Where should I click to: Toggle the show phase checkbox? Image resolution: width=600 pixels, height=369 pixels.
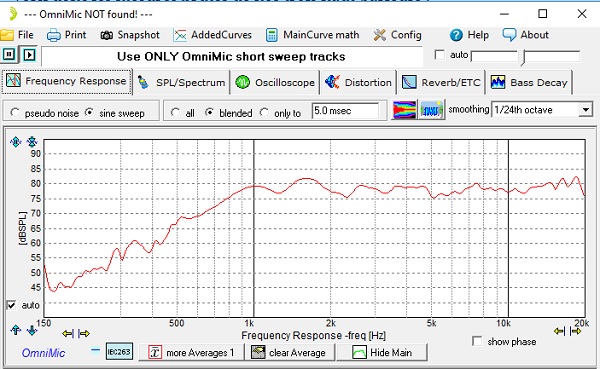click(x=477, y=341)
